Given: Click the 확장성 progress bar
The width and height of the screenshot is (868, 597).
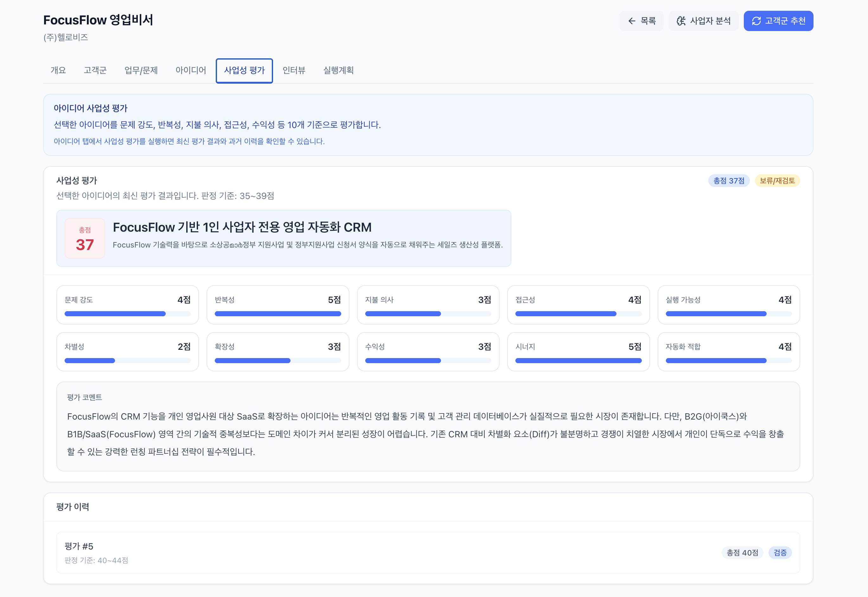Looking at the screenshot, I should pos(278,361).
